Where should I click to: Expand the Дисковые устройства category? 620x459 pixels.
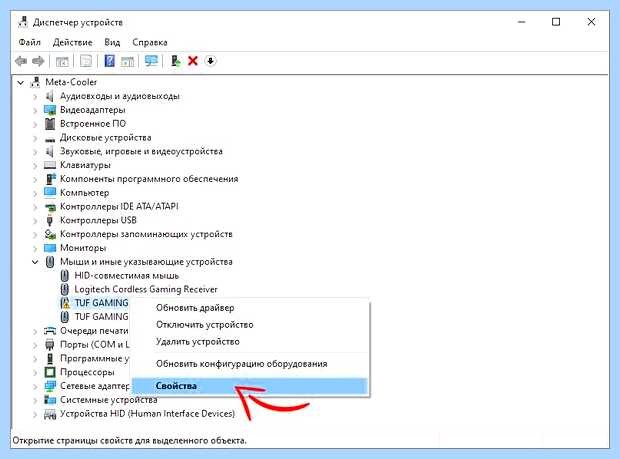(x=35, y=138)
